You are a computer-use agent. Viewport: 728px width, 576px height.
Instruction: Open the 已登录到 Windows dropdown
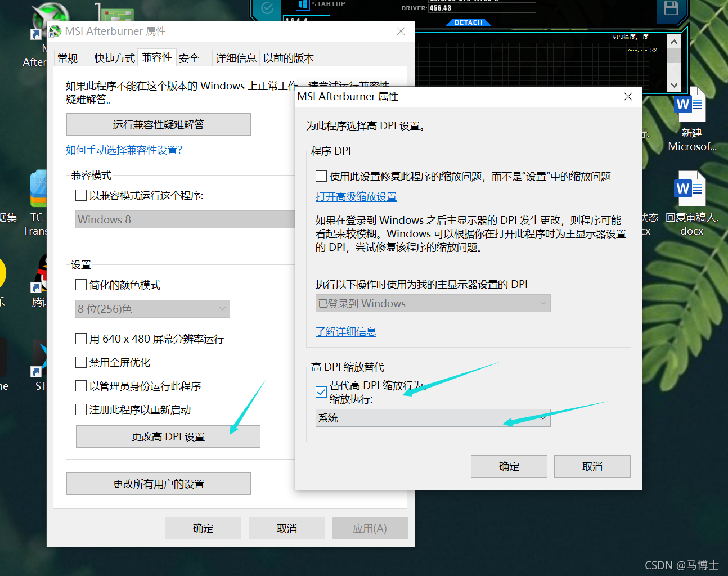tap(433, 303)
